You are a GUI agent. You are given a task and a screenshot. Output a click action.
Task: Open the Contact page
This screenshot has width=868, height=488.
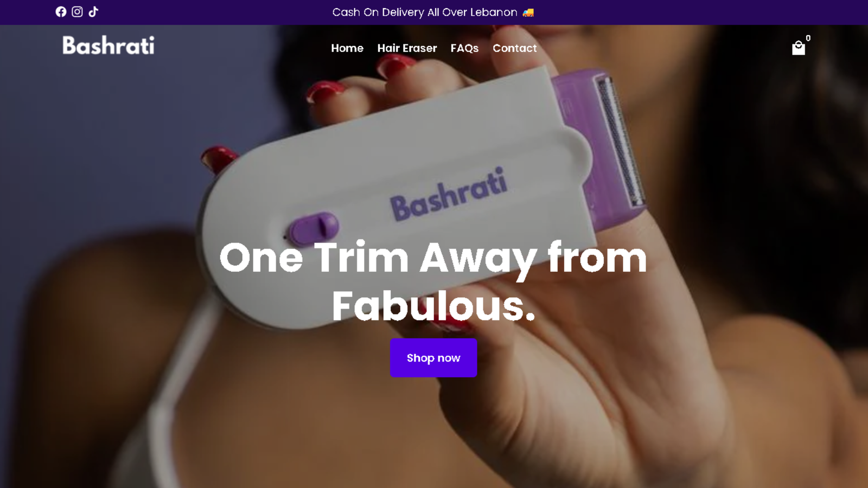coord(514,48)
